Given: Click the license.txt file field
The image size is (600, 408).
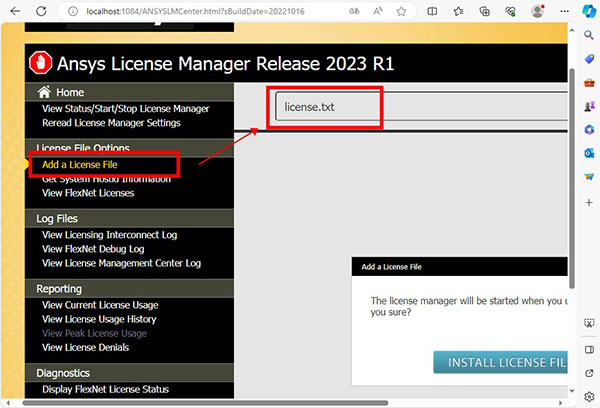Looking at the screenshot, I should (324, 106).
